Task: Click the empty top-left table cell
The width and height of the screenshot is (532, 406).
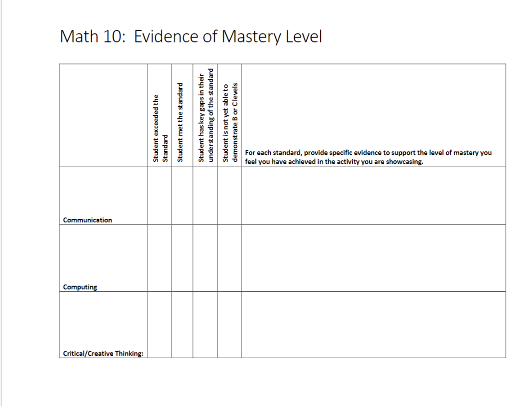Action: 102,115
